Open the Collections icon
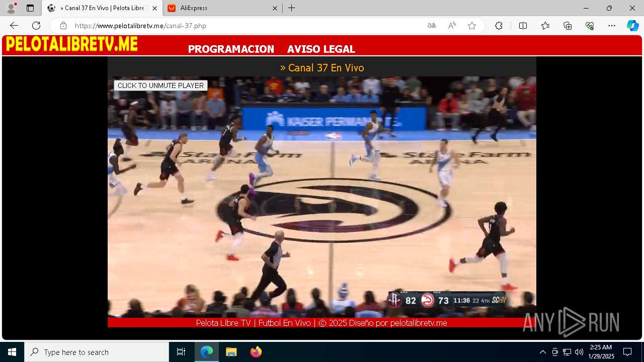The width and height of the screenshot is (644, 362). tap(568, 26)
